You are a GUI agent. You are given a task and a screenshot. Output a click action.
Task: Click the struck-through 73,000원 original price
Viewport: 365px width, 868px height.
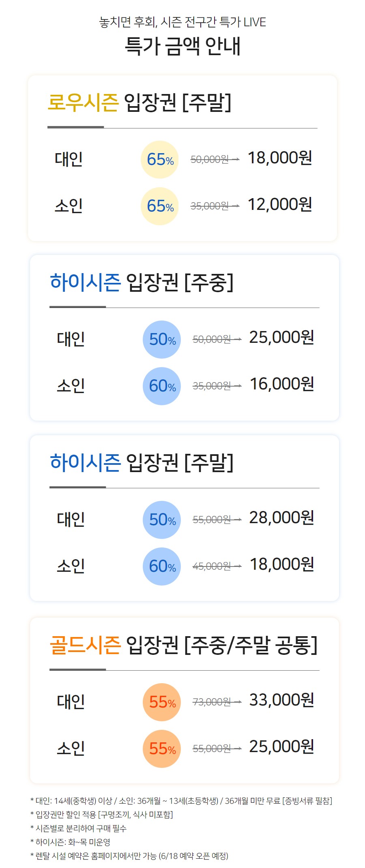[x=212, y=702]
